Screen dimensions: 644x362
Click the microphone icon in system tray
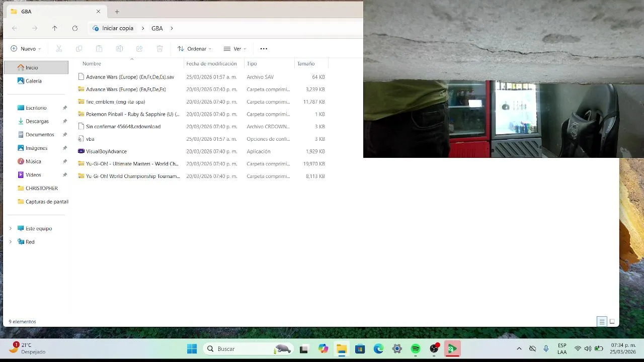tap(546, 349)
